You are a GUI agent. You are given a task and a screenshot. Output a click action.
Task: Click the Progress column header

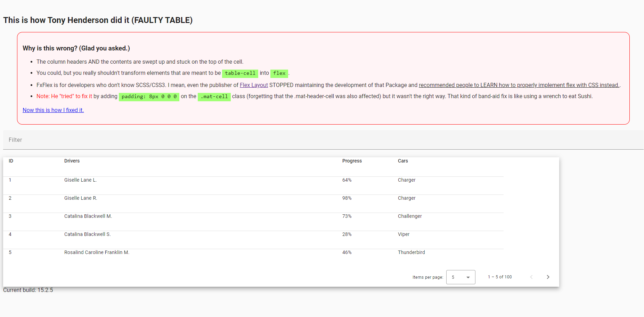pos(352,161)
